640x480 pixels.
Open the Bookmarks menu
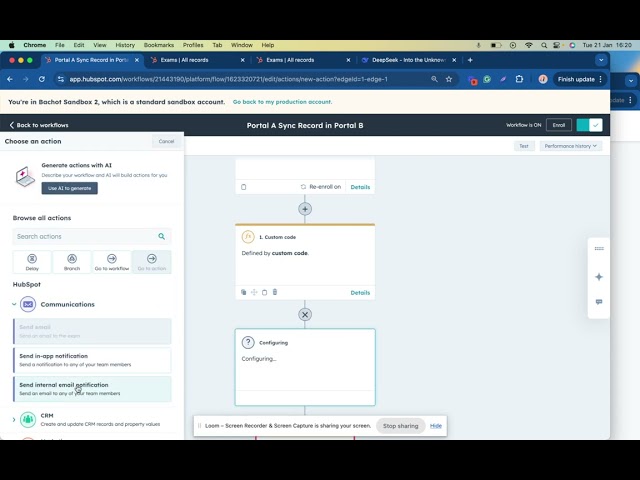pos(159,45)
